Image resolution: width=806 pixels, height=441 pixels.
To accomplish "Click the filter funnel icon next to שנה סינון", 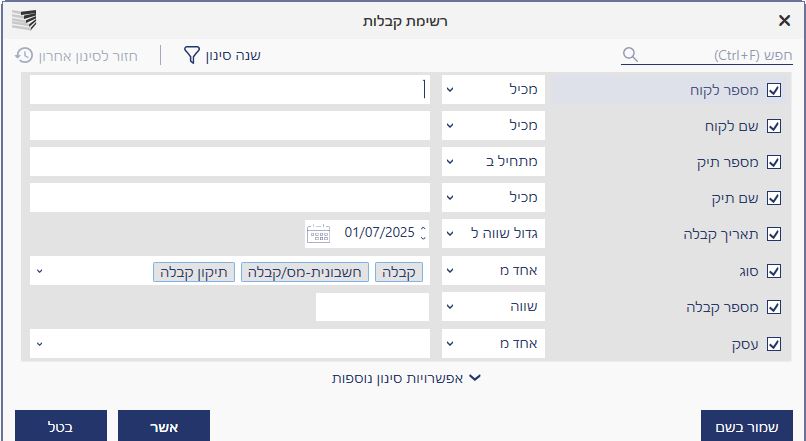I will [192, 55].
